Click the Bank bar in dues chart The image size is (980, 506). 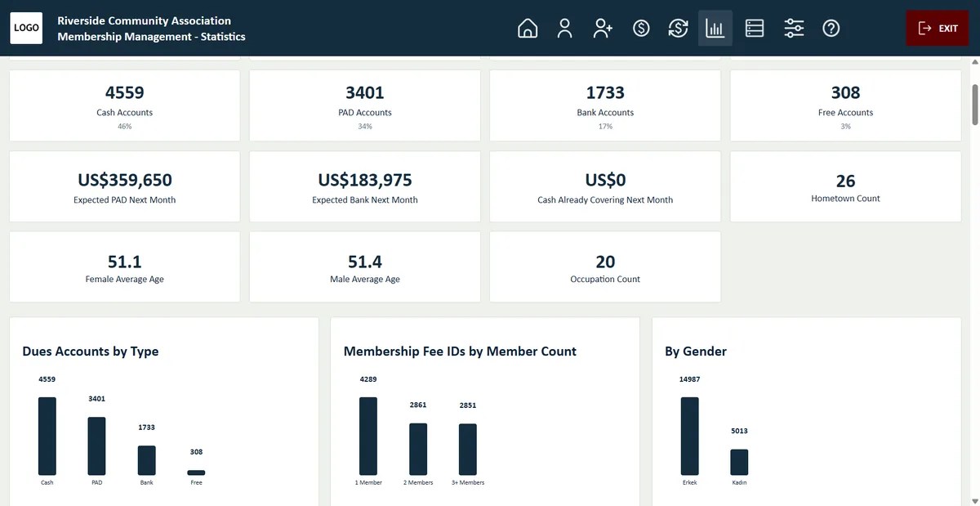(147, 460)
